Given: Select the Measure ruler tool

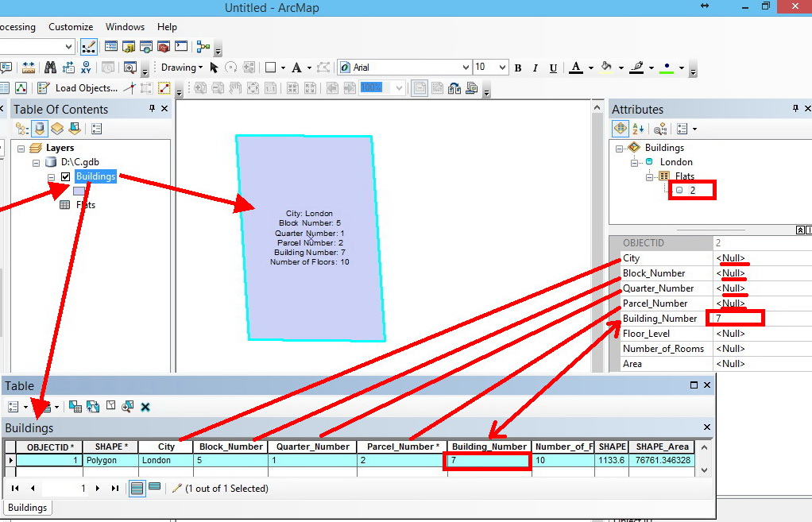Looking at the screenshot, I should coord(29,68).
